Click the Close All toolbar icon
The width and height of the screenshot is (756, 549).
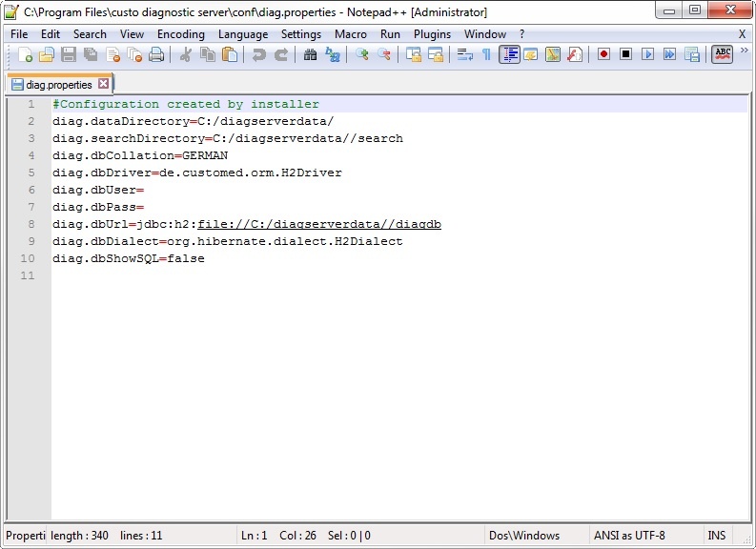[135, 54]
